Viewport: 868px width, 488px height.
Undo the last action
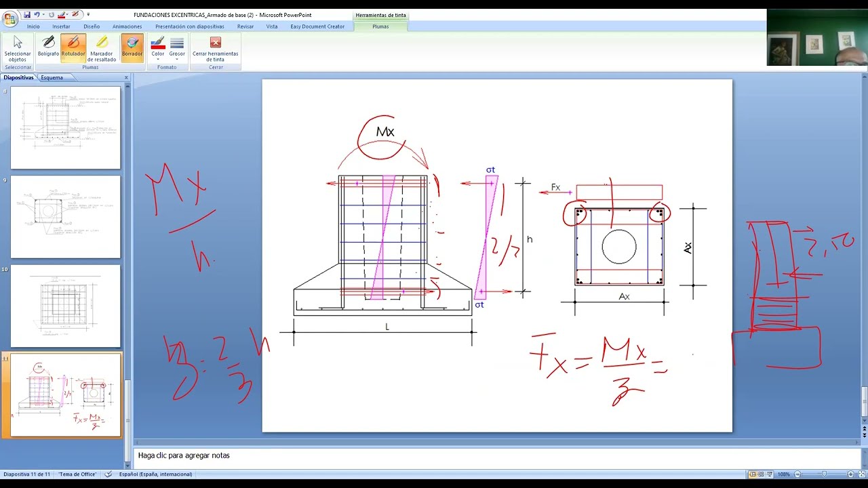[x=38, y=14]
